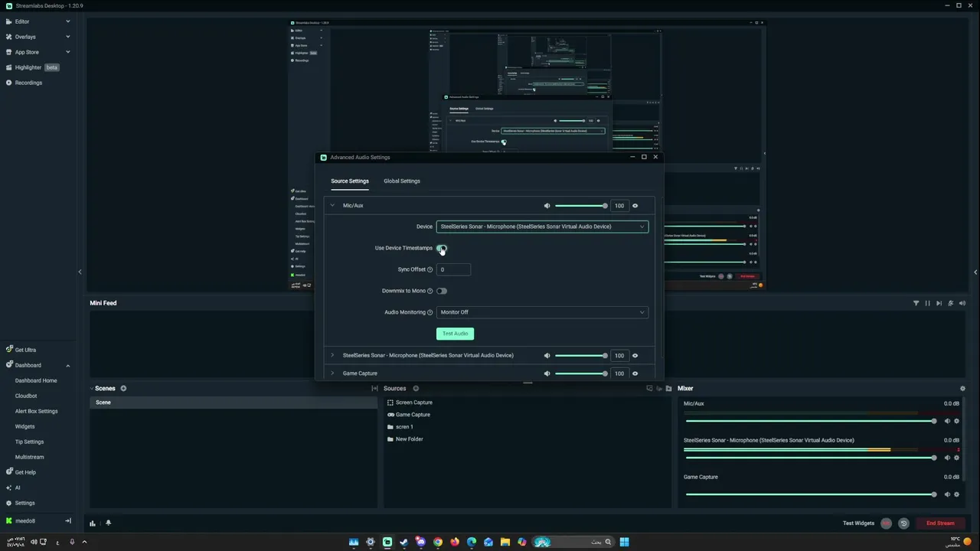Click Sync Offset help question mark icon

tap(430, 269)
